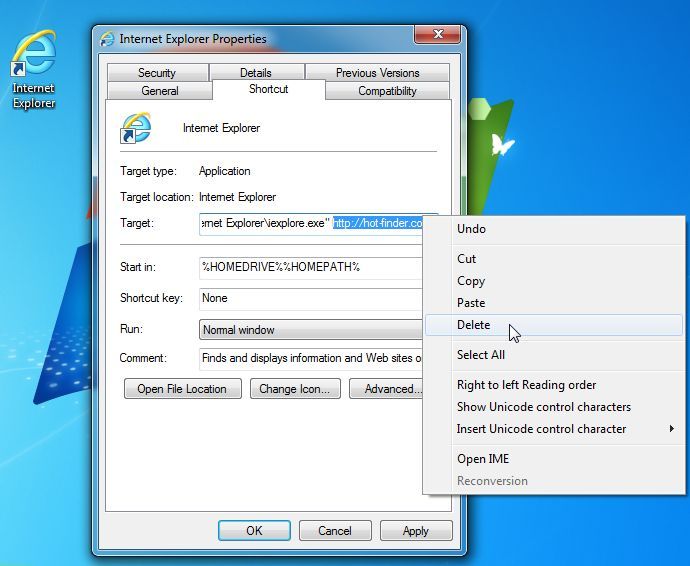Viewport: 690px width, 566px height.
Task: Switch to the Security tab
Action: pos(157,73)
